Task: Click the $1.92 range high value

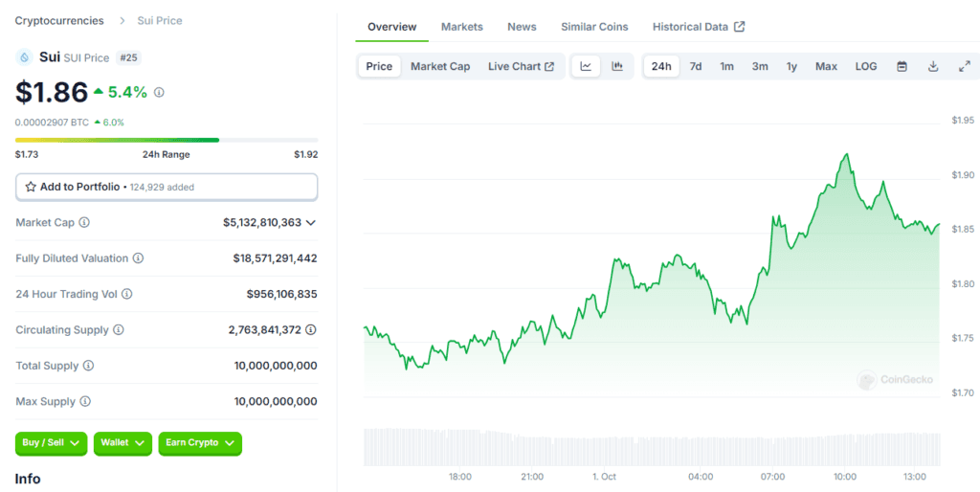Action: point(306,154)
